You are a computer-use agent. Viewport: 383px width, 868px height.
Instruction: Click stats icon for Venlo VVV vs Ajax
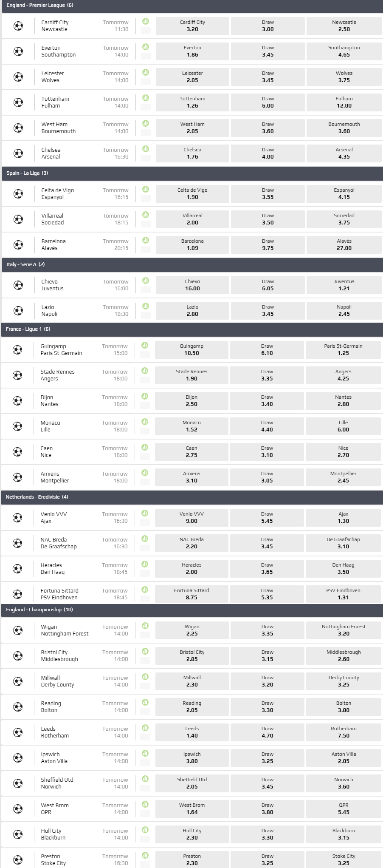click(x=145, y=513)
